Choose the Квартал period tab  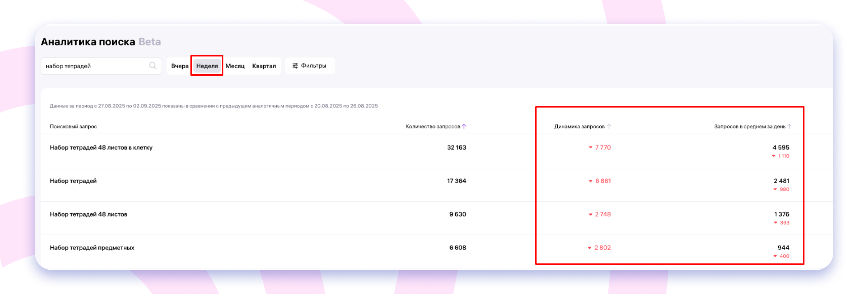point(264,66)
